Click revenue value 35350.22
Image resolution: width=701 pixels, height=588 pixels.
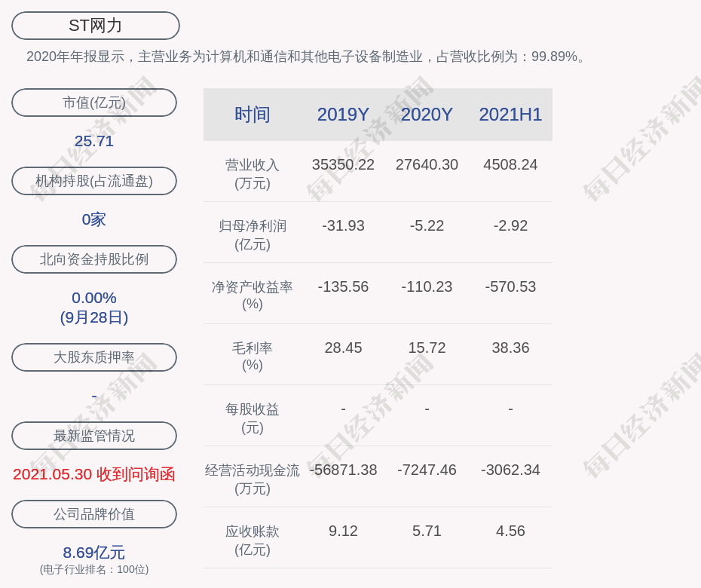click(343, 164)
